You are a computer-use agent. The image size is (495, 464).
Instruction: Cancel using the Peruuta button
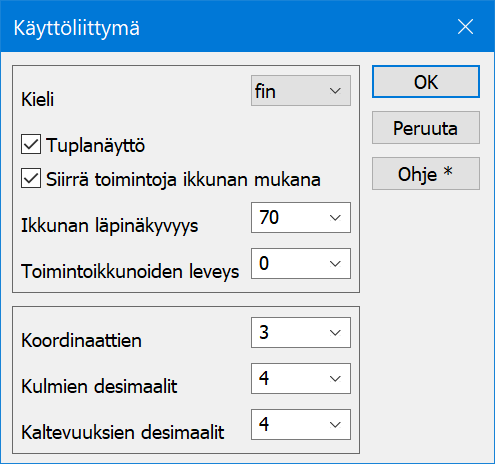coord(426,128)
